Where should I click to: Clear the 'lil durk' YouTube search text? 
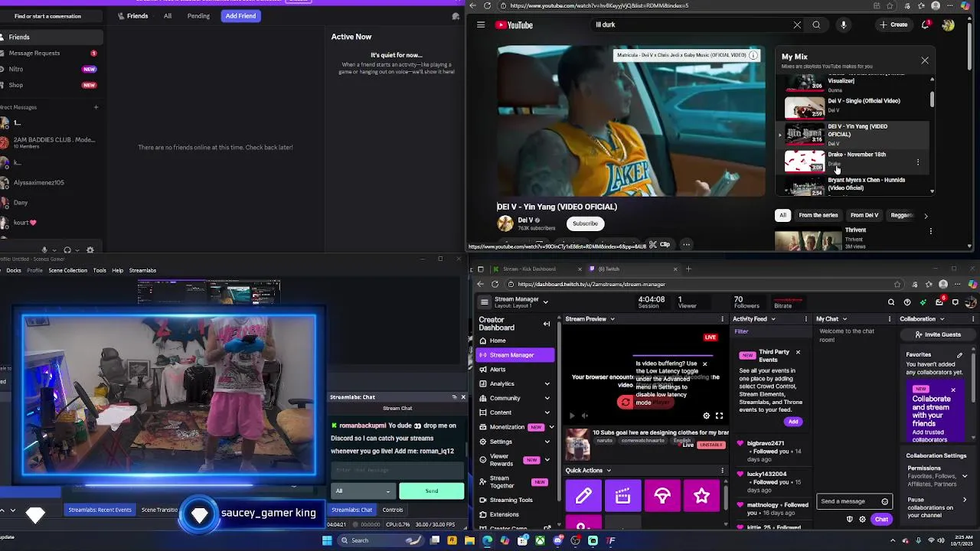tap(797, 24)
